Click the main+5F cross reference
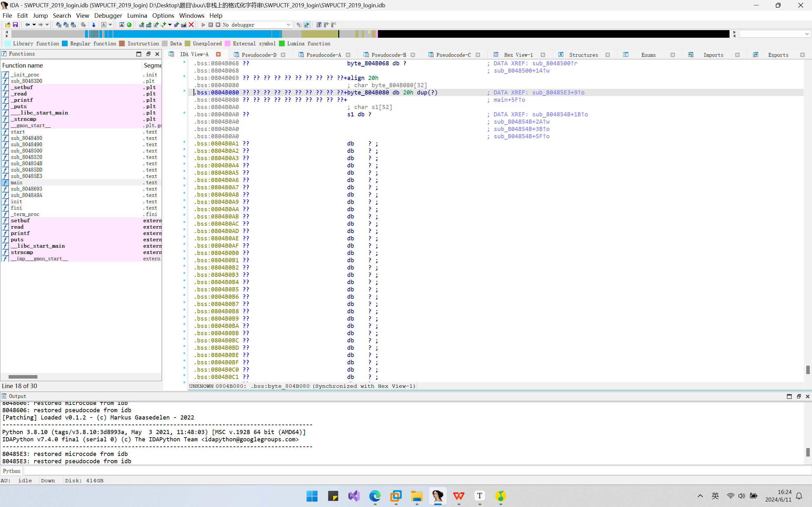 click(x=509, y=100)
